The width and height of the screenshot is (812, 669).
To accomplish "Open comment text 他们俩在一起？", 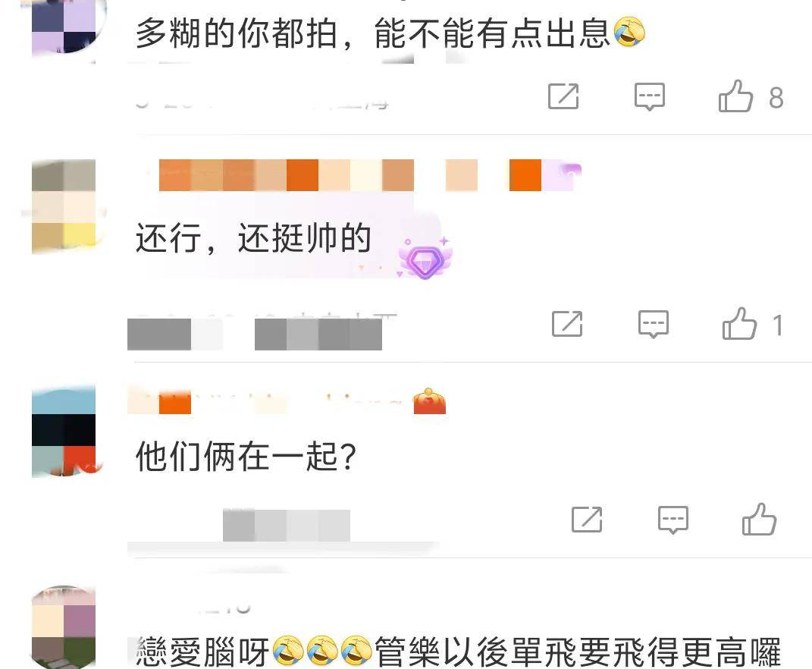I will (x=246, y=456).
